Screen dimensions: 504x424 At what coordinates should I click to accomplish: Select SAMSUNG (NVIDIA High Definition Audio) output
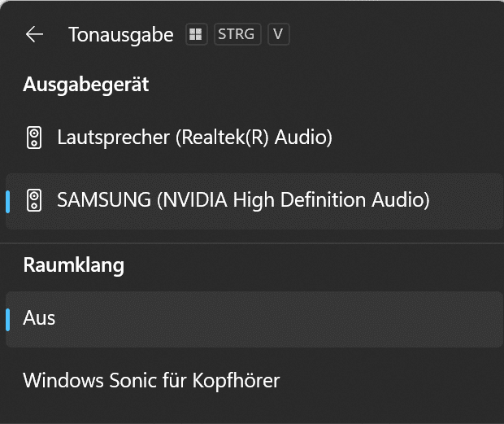254,201
